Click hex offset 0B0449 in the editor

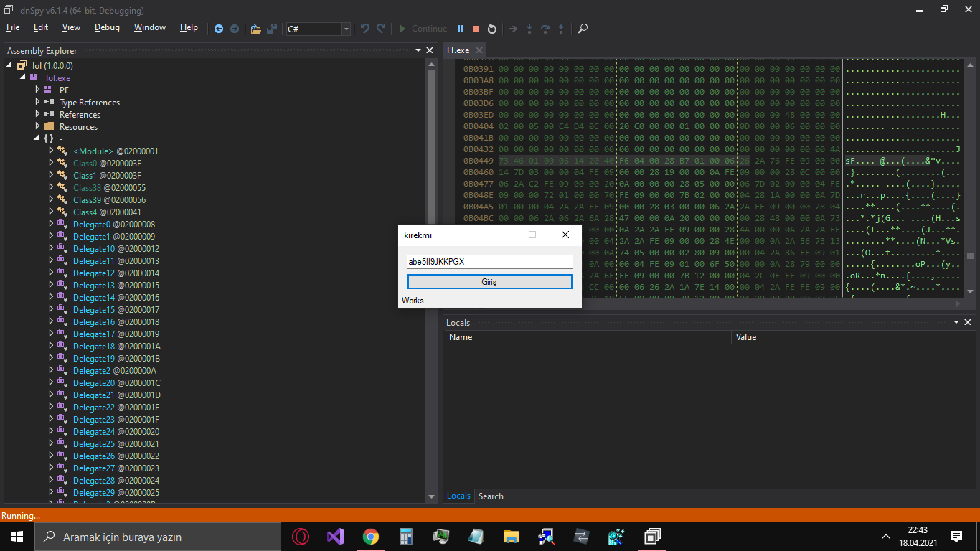tap(479, 161)
